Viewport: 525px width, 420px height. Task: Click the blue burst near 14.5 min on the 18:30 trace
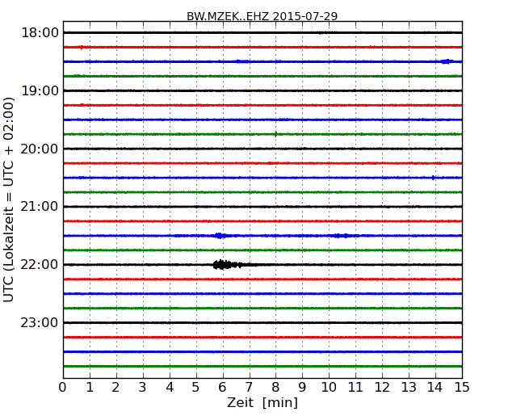coord(446,61)
